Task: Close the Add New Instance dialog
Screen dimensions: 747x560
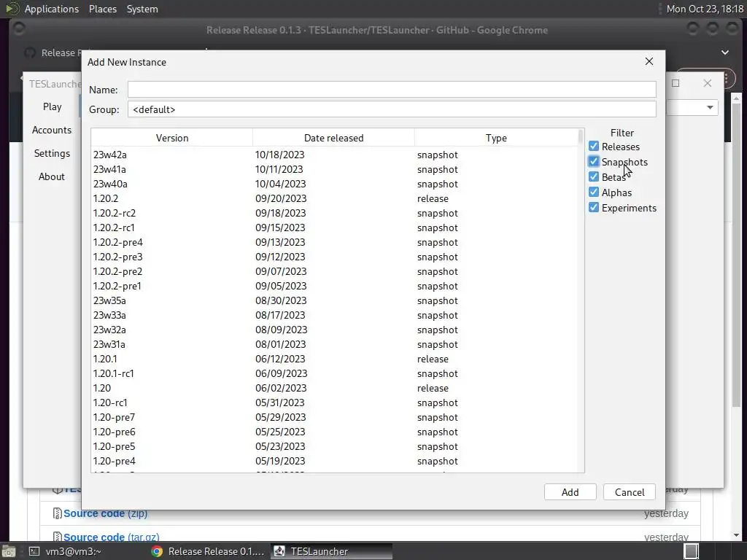Action: point(649,61)
